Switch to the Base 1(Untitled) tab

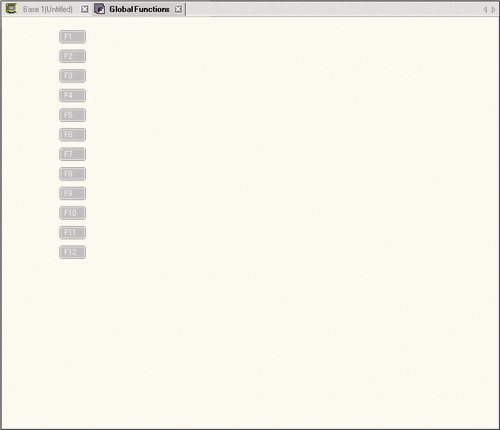pyautogui.click(x=47, y=9)
